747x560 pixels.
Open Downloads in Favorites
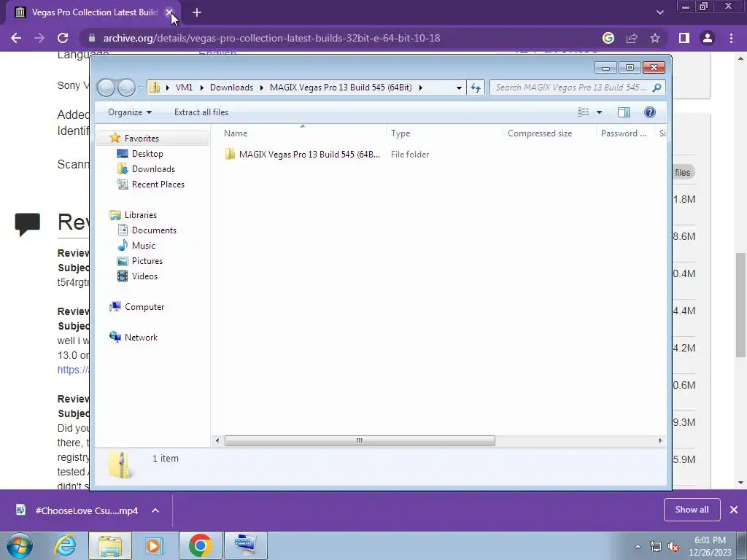(153, 169)
